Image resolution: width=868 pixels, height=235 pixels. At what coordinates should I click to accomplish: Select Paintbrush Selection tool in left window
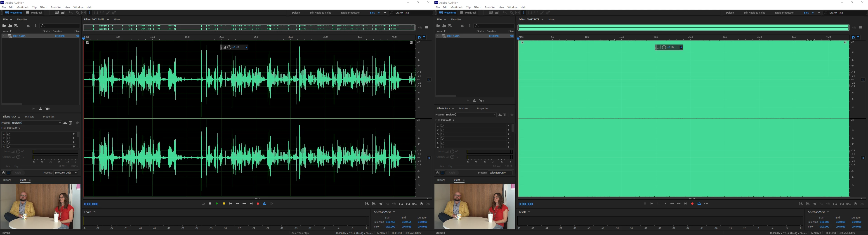pos(108,13)
